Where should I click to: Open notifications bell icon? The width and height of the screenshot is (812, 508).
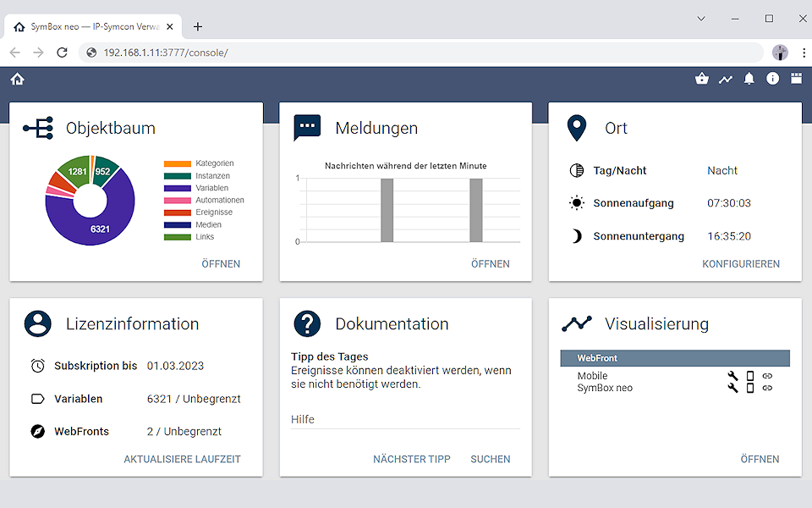click(x=749, y=79)
